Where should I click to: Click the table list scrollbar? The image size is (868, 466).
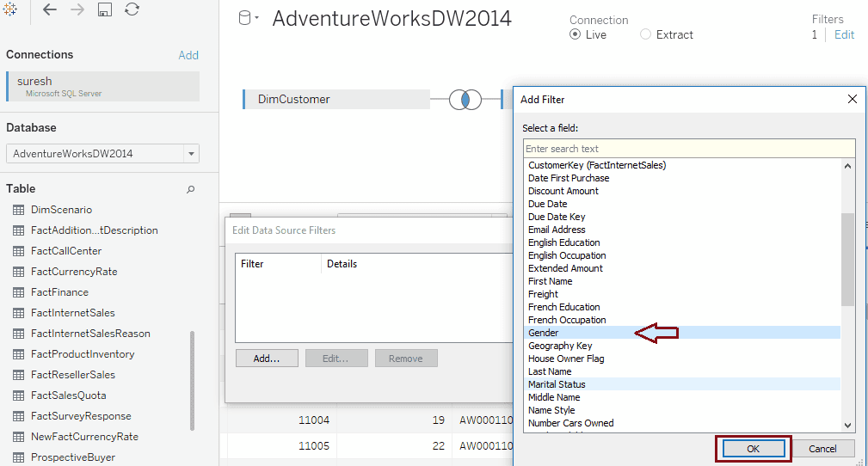192,380
